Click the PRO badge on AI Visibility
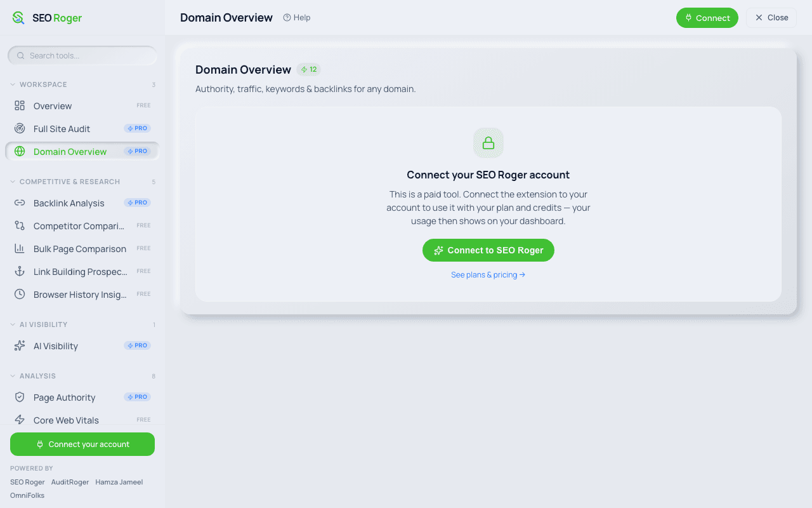812x508 pixels. click(137, 345)
